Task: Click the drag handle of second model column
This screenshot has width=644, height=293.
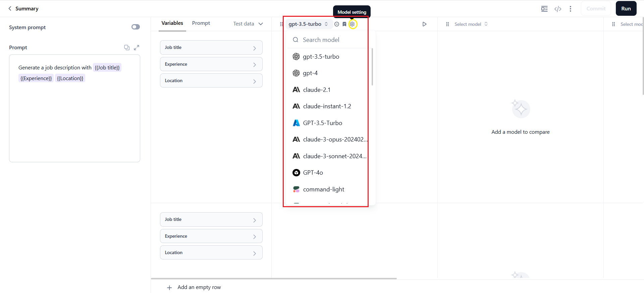Action: [x=447, y=24]
